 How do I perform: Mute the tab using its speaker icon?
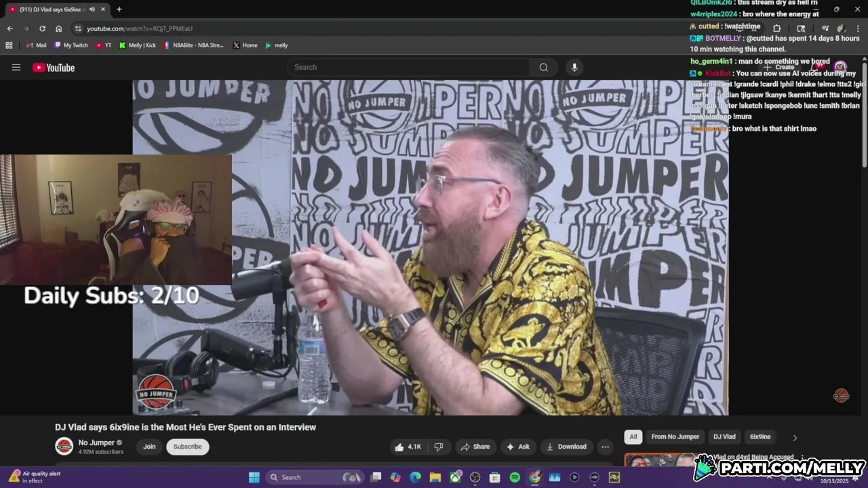point(92,9)
